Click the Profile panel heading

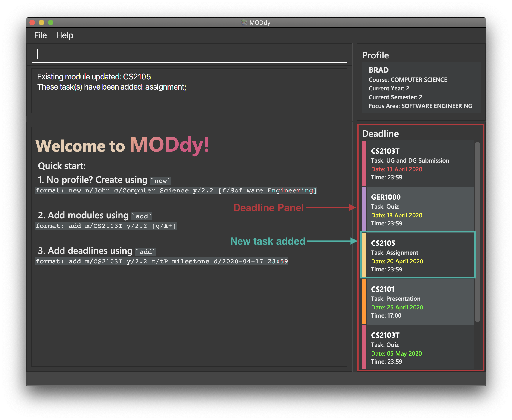[375, 55]
